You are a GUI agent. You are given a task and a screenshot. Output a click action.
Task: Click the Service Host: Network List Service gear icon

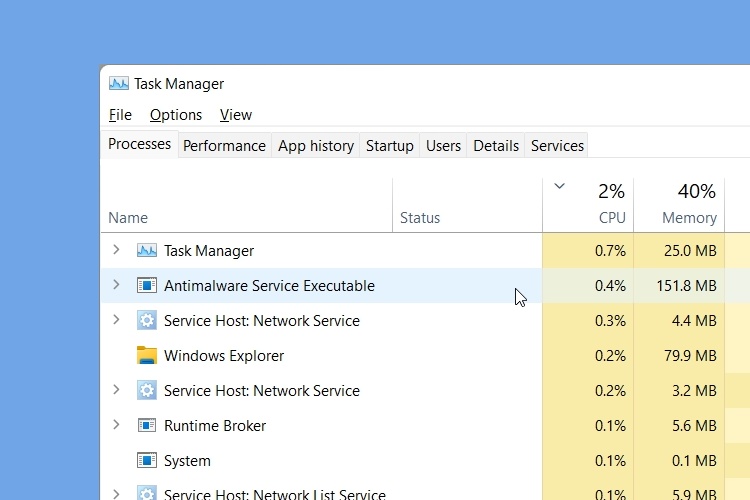click(x=147, y=493)
